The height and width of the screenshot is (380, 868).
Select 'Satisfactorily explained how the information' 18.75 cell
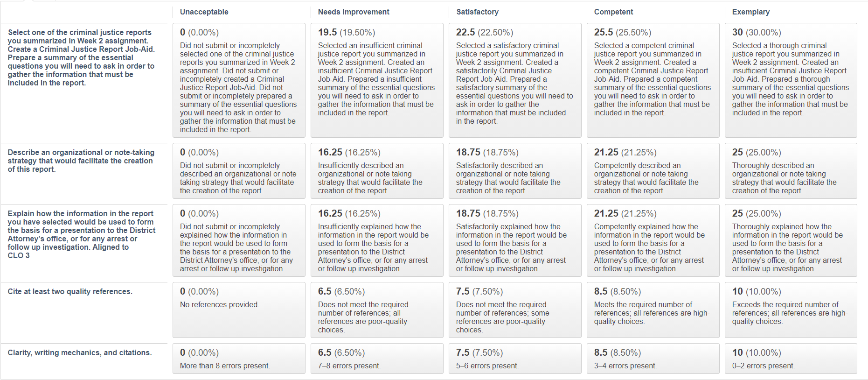click(x=515, y=240)
